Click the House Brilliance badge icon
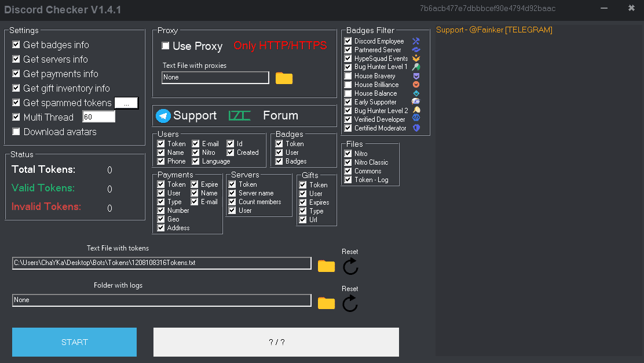Image resolution: width=644 pixels, height=363 pixels. coord(416,85)
